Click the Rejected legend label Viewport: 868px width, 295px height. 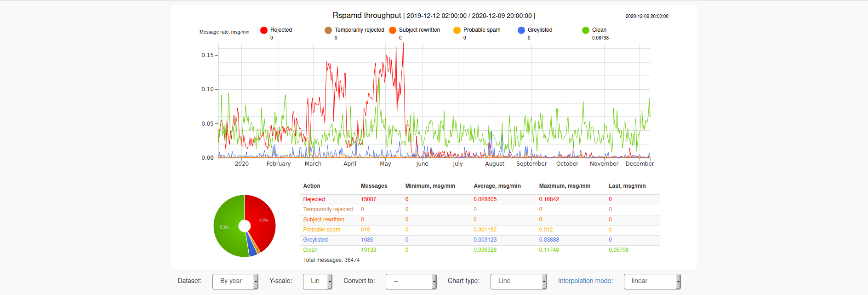pyautogui.click(x=281, y=30)
